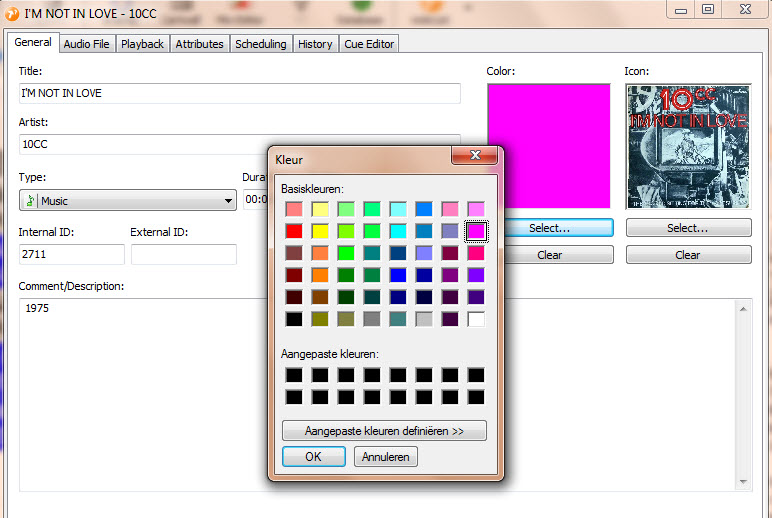
Task: Open the Type dropdown showing Music
Action: pos(127,201)
